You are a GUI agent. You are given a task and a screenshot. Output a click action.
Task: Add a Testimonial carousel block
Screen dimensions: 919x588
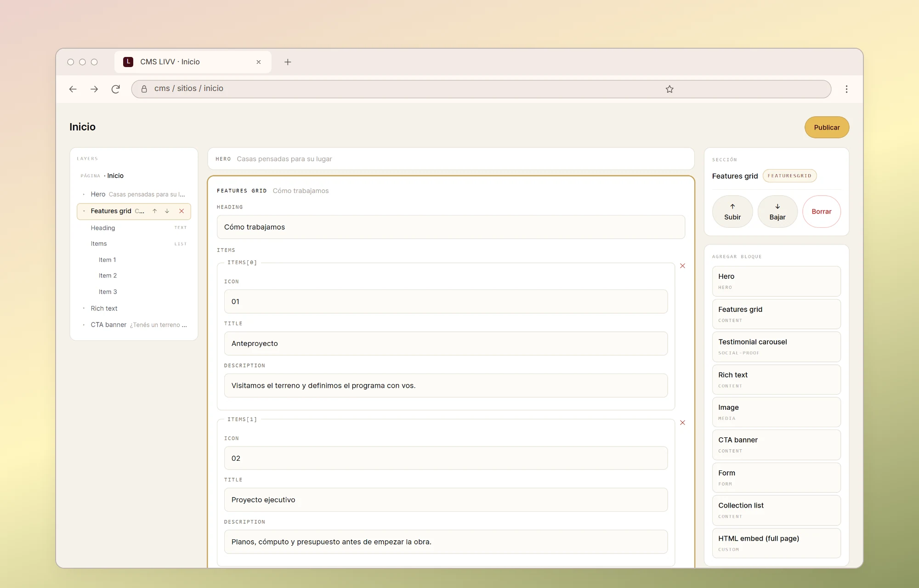coord(776,347)
